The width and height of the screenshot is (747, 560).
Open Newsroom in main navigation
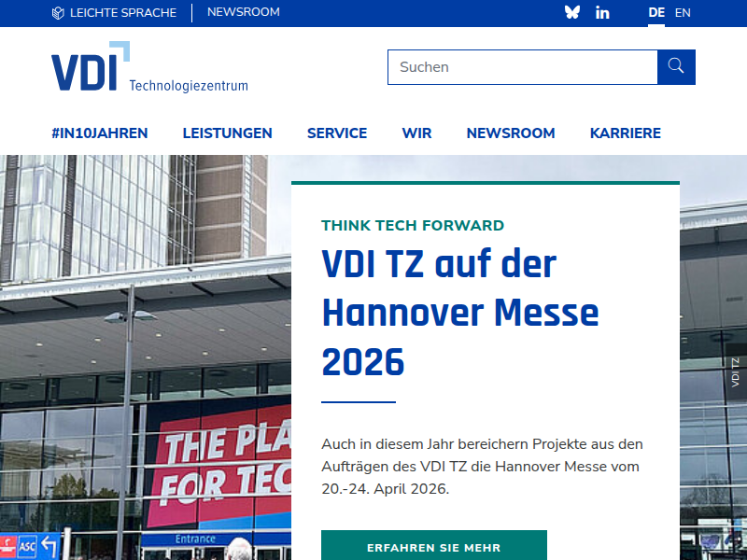(511, 133)
